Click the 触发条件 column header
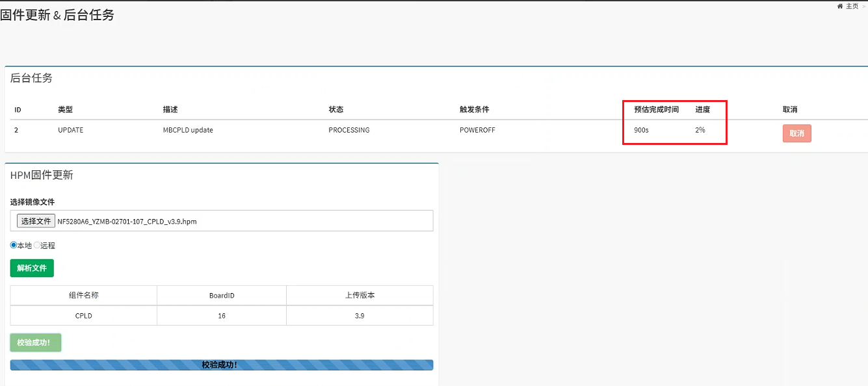This screenshot has height=386, width=868. coord(474,109)
